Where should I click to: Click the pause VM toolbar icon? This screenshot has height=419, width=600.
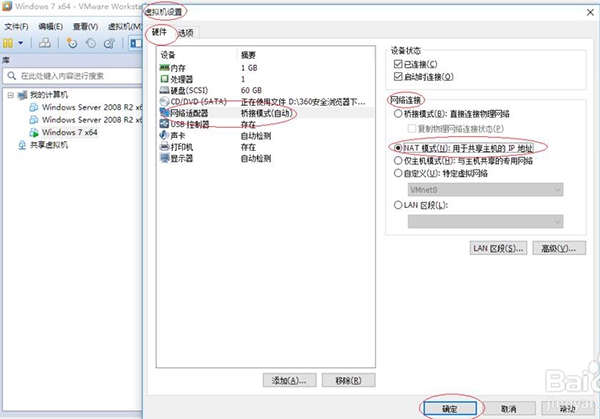tap(8, 43)
